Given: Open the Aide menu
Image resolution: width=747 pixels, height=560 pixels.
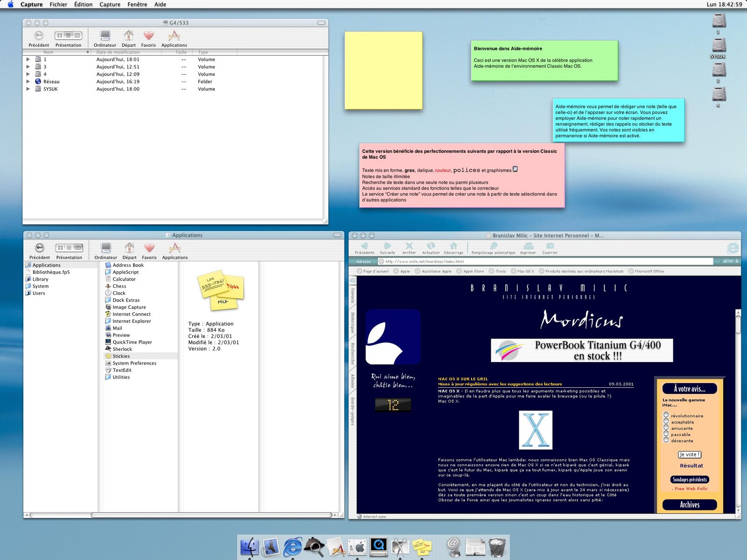Looking at the screenshot, I should click(x=160, y=4).
